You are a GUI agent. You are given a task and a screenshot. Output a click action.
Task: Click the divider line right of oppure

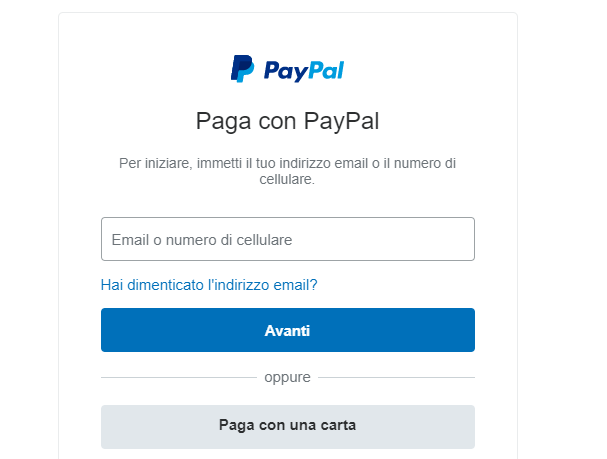pyautogui.click(x=396, y=377)
